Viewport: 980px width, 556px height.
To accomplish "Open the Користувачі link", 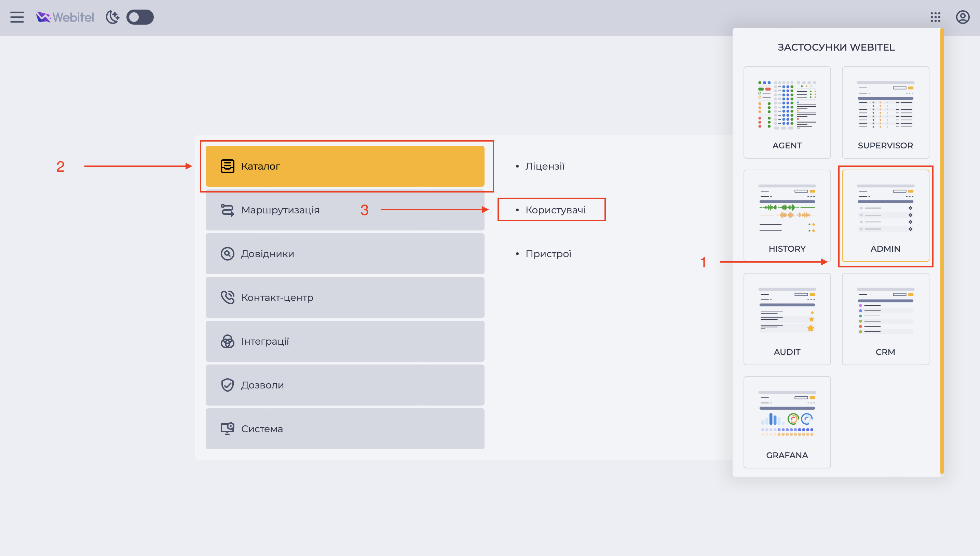I will coord(555,210).
